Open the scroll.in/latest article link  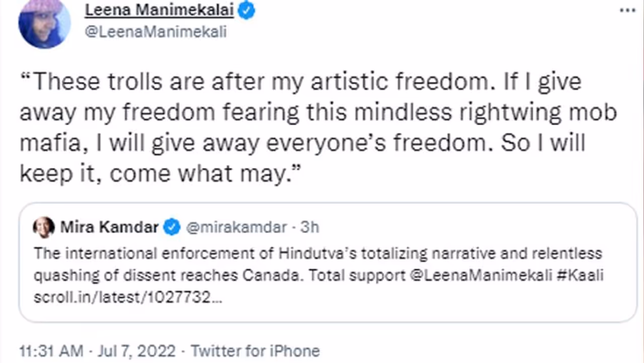click(x=128, y=297)
